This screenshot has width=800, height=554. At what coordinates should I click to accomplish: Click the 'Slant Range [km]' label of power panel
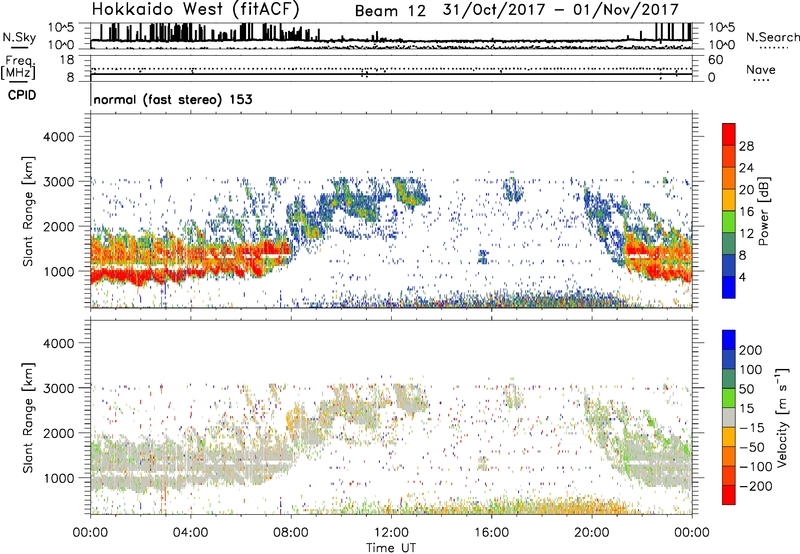click(28, 211)
